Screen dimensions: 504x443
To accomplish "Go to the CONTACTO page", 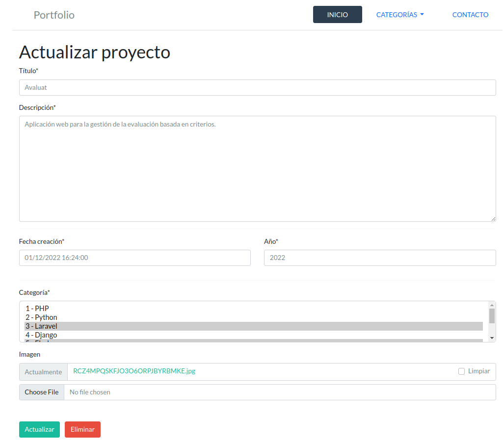I will click(470, 15).
